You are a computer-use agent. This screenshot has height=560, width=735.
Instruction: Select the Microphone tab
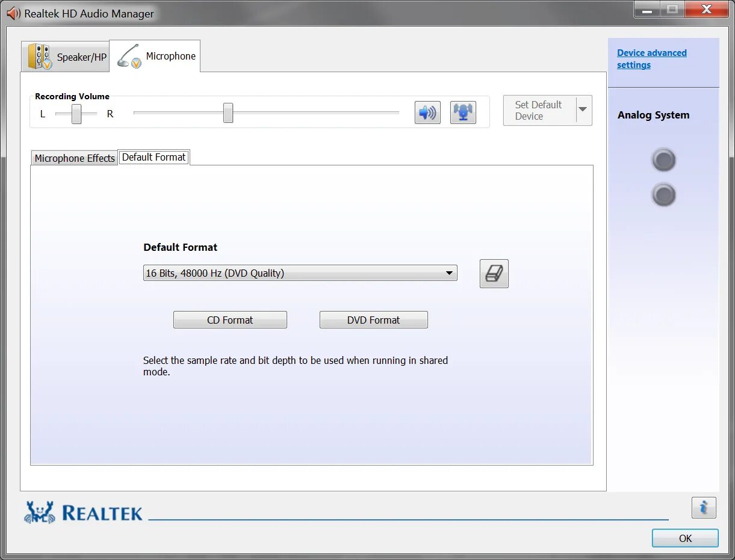pyautogui.click(x=155, y=56)
